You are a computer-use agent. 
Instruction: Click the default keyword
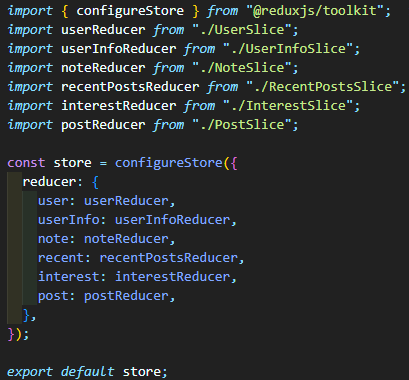(88, 372)
